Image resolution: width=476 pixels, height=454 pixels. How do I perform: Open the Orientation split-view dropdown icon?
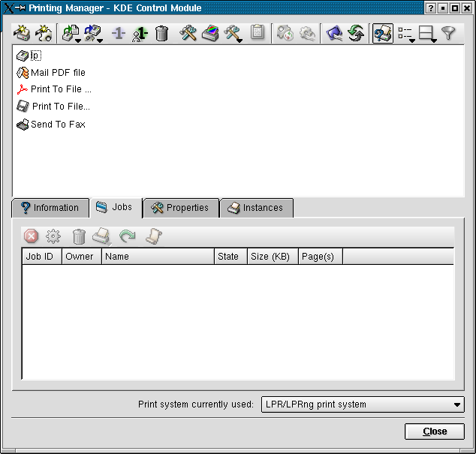coord(428,33)
